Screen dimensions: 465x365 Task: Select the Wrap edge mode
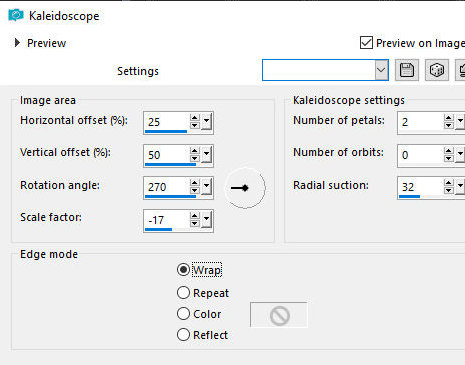183,270
